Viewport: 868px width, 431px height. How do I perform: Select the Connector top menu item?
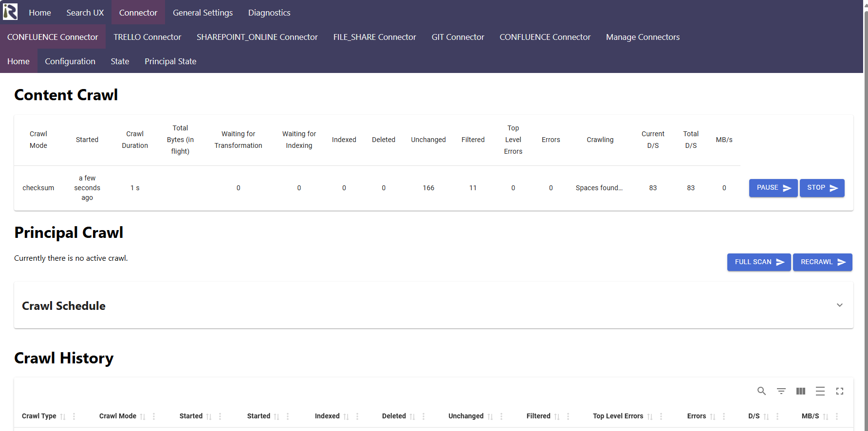(138, 13)
